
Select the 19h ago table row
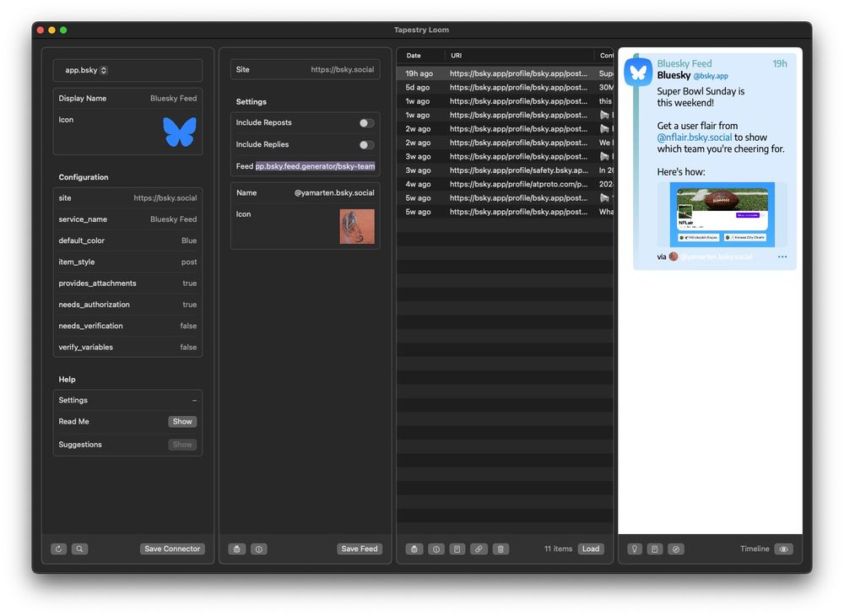point(505,73)
